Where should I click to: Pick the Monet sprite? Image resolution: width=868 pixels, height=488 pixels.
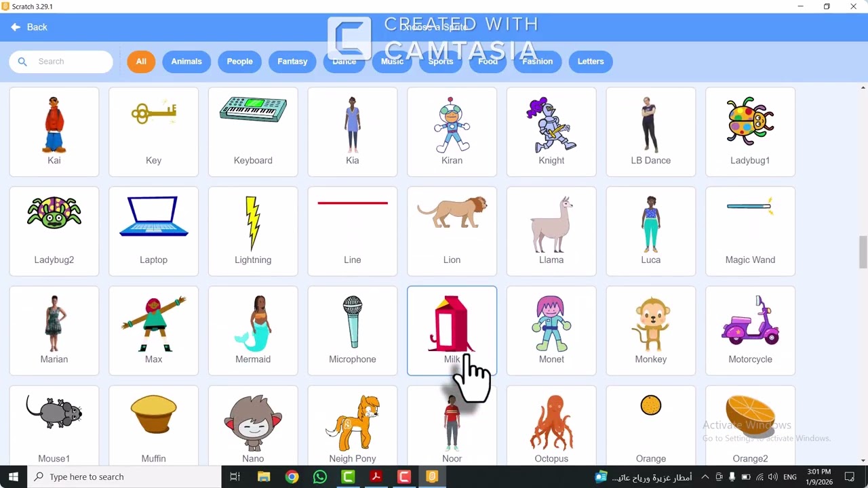(x=551, y=331)
